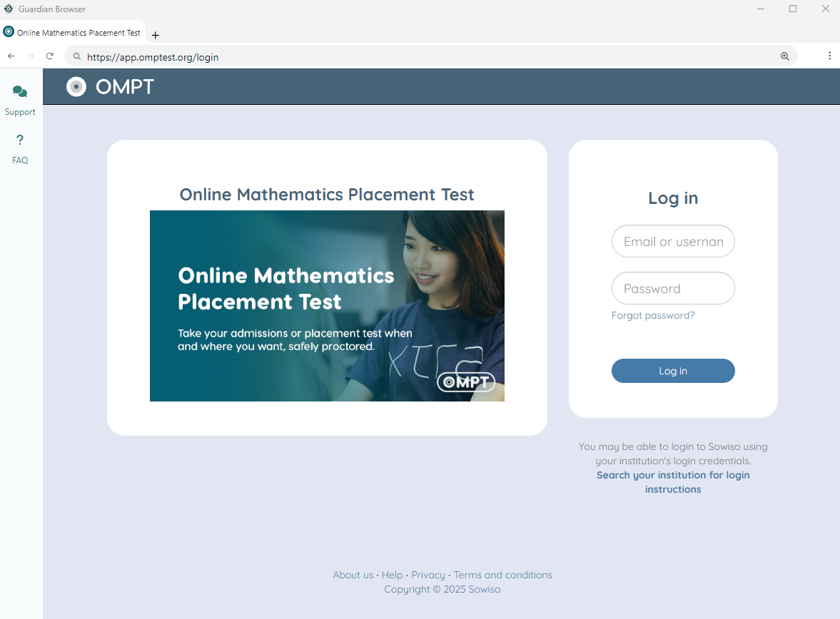The image size is (840, 619).
Task: Click the Guardian Browser shield icon
Action: click(x=8, y=9)
